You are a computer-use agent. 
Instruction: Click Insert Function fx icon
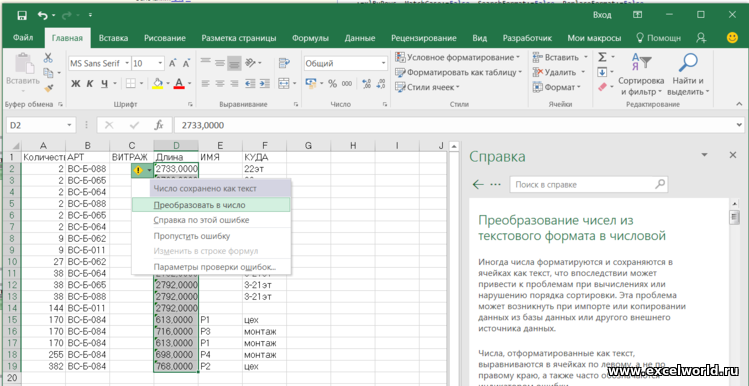click(159, 125)
